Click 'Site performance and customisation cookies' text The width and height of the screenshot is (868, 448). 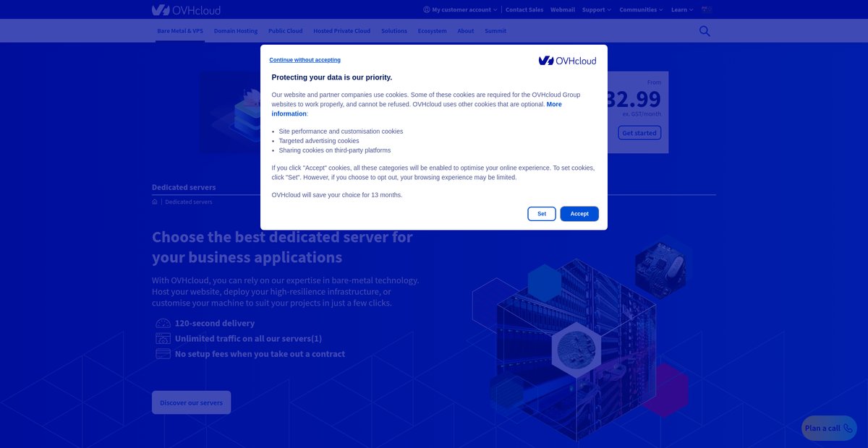tap(341, 132)
